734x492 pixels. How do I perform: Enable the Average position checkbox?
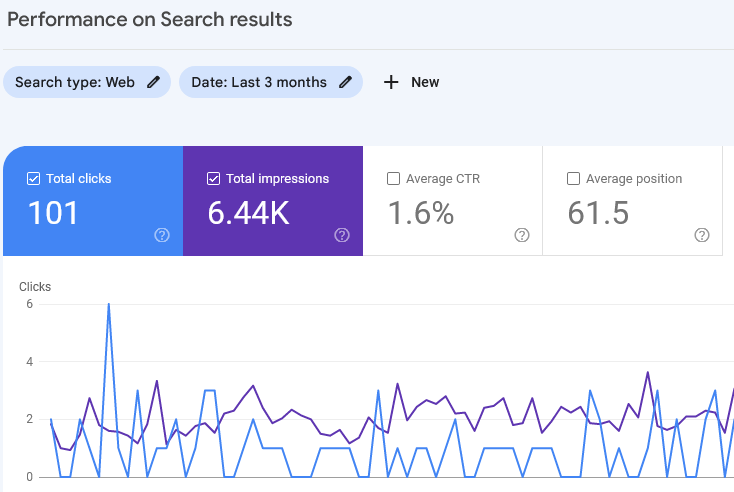pos(573,179)
